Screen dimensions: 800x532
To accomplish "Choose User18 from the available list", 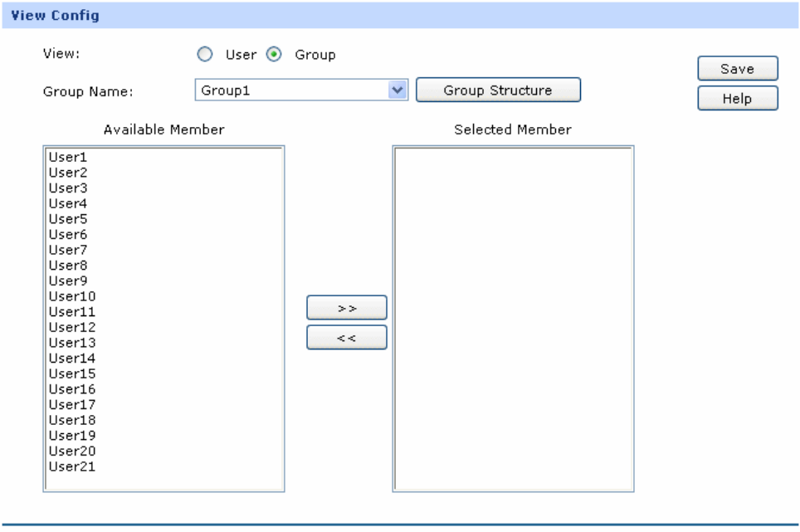I will (x=71, y=420).
